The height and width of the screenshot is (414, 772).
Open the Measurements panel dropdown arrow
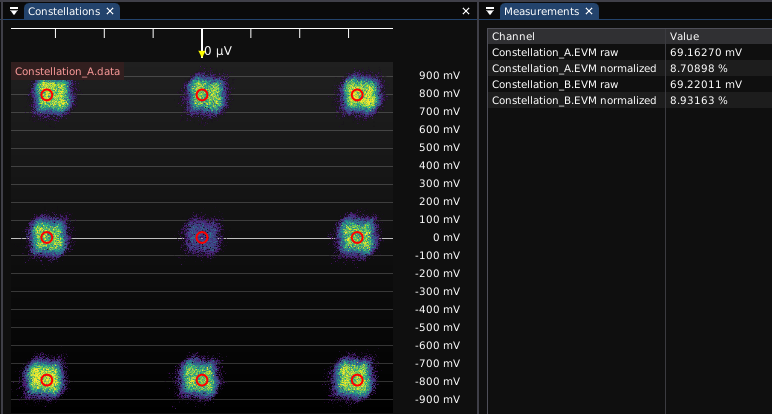pos(490,11)
